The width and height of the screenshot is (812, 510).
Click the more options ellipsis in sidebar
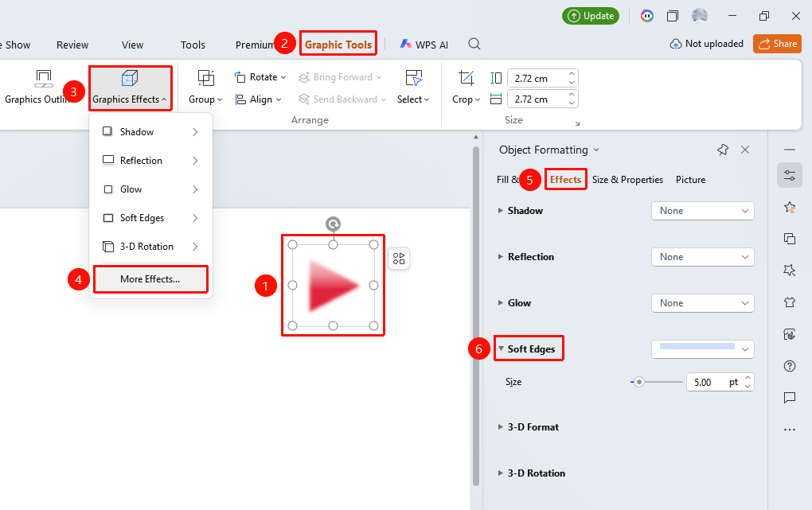pos(790,429)
